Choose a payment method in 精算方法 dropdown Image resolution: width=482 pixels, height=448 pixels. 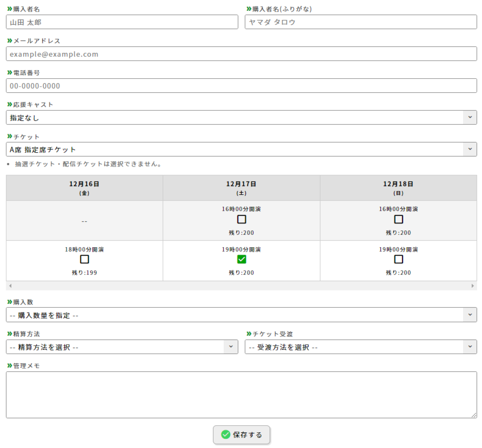click(x=122, y=347)
